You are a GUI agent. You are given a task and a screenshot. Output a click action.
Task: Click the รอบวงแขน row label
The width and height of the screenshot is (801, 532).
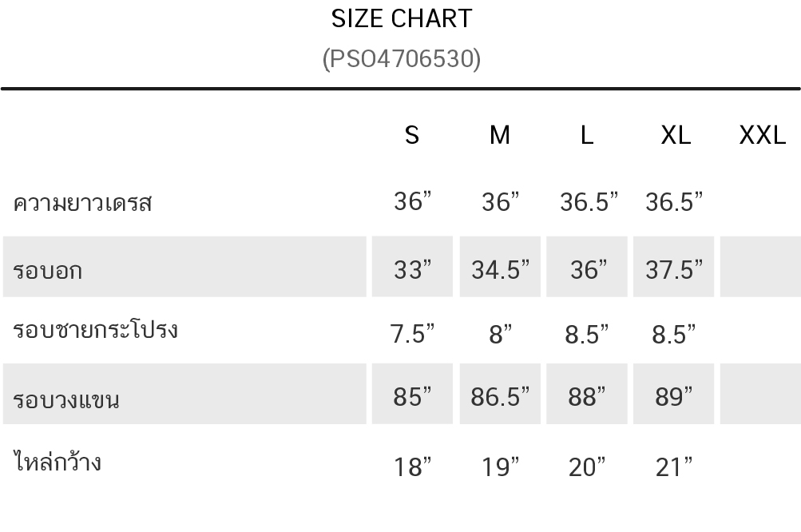66,399
